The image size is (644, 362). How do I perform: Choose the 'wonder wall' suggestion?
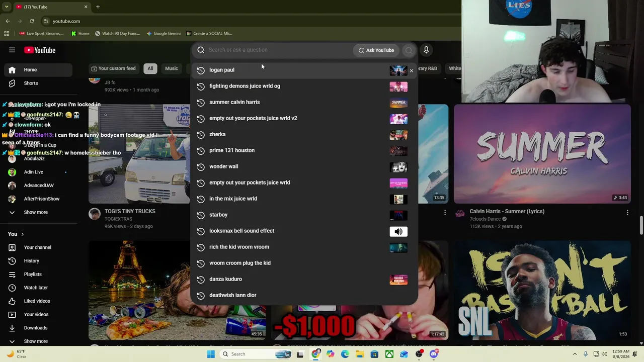tap(304, 166)
